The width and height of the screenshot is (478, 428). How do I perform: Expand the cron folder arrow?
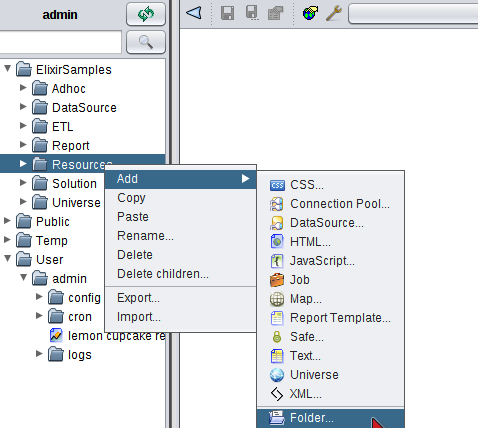[39, 316]
